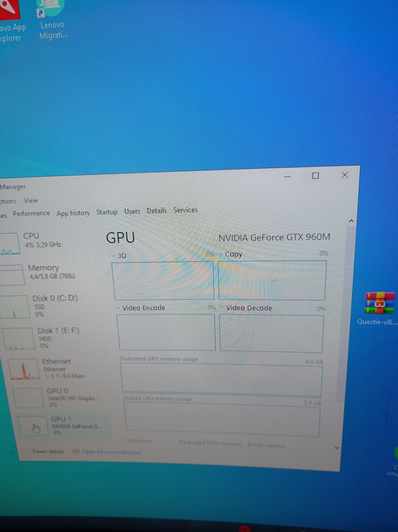Switch to the App history tab

coord(73,213)
